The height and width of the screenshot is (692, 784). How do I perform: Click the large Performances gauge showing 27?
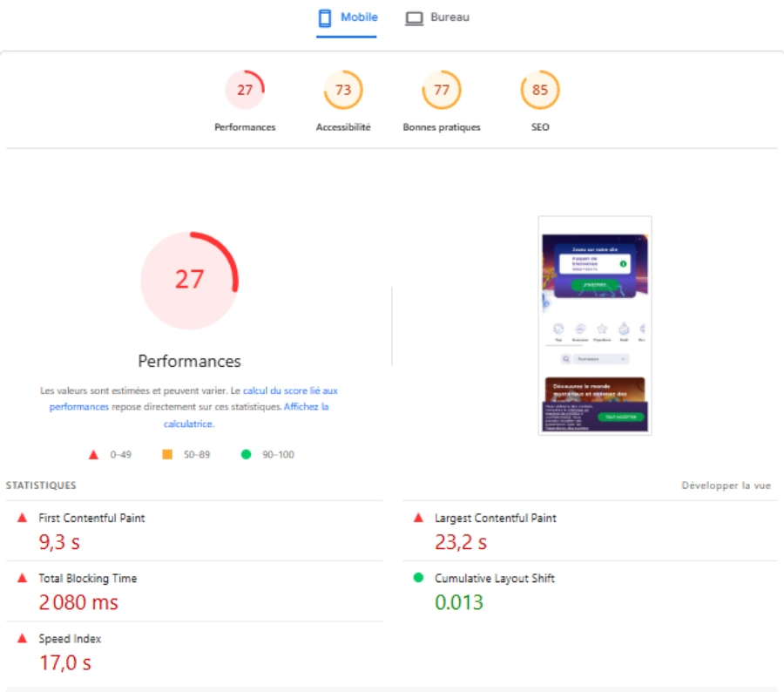[189, 280]
